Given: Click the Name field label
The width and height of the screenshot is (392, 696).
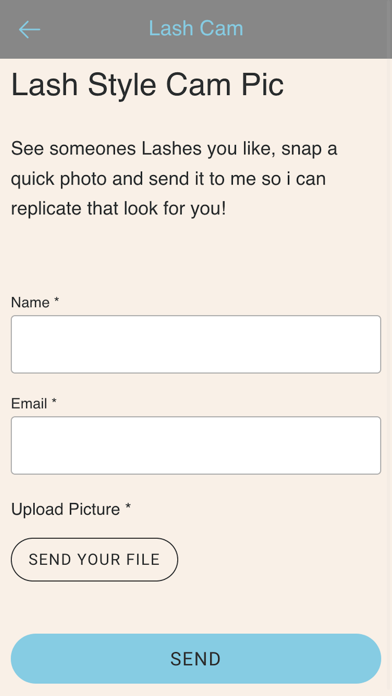Looking at the screenshot, I should click(x=30, y=302).
